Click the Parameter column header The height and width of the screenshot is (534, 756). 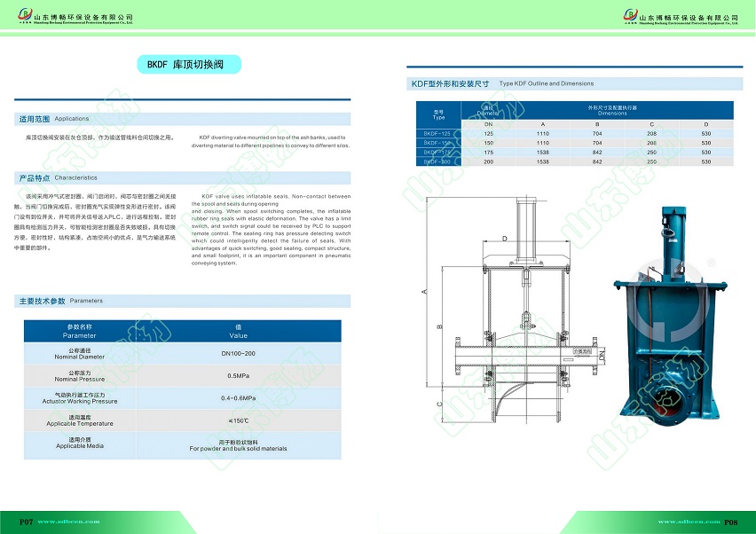[x=80, y=332]
